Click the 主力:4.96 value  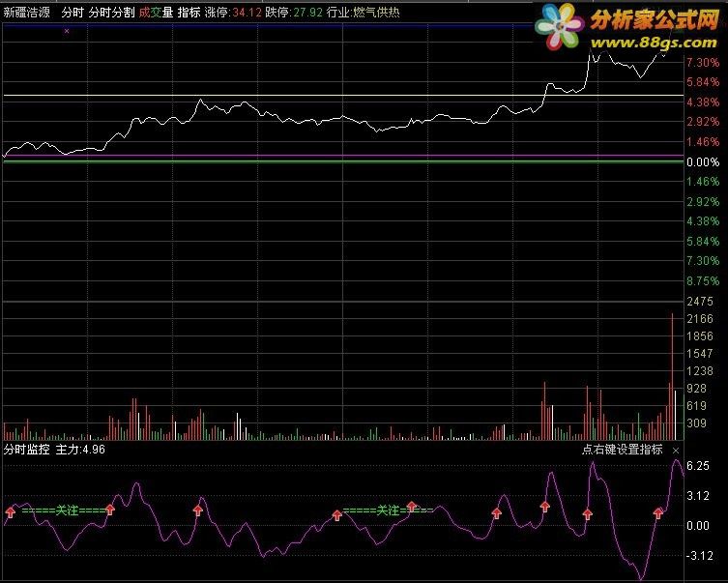pos(80,450)
